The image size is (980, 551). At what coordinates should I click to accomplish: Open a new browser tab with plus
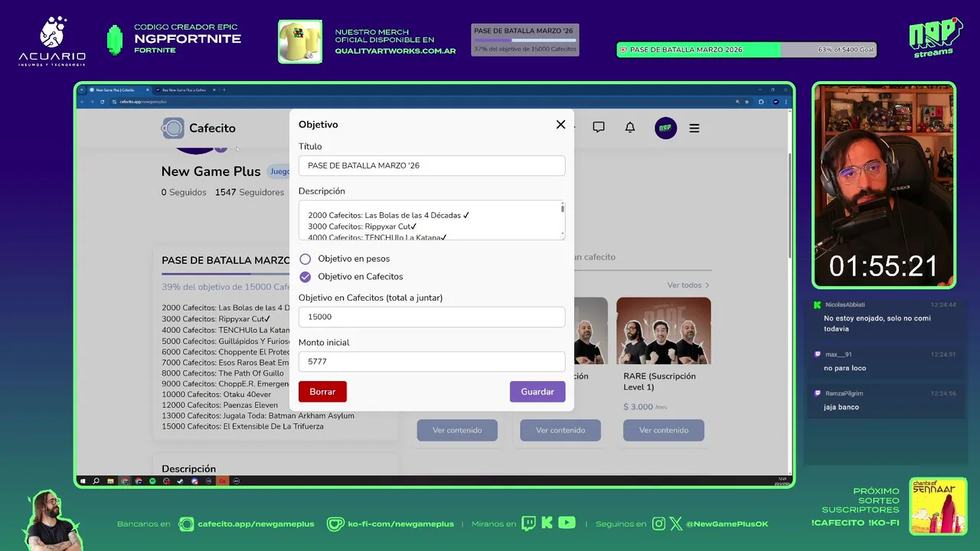[224, 90]
